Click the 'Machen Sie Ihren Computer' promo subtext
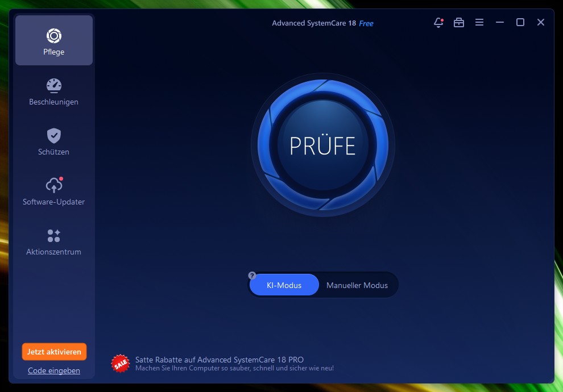 point(234,368)
